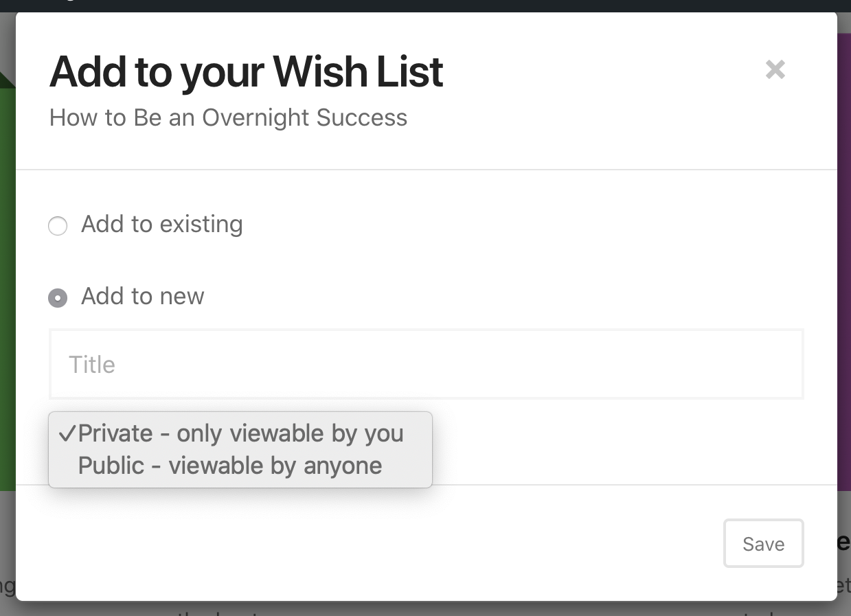
Task: Choose 'Public - viewable by anyone' option
Action: pos(230,466)
